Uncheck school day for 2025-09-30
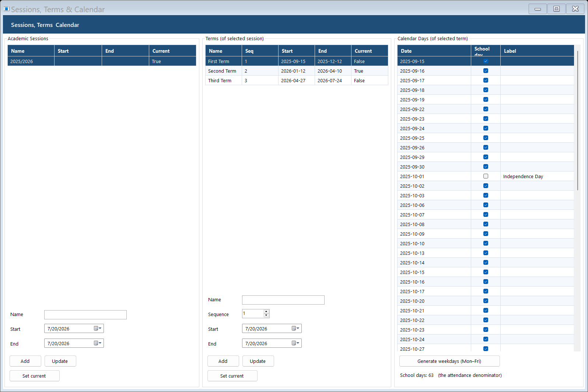 (486, 167)
